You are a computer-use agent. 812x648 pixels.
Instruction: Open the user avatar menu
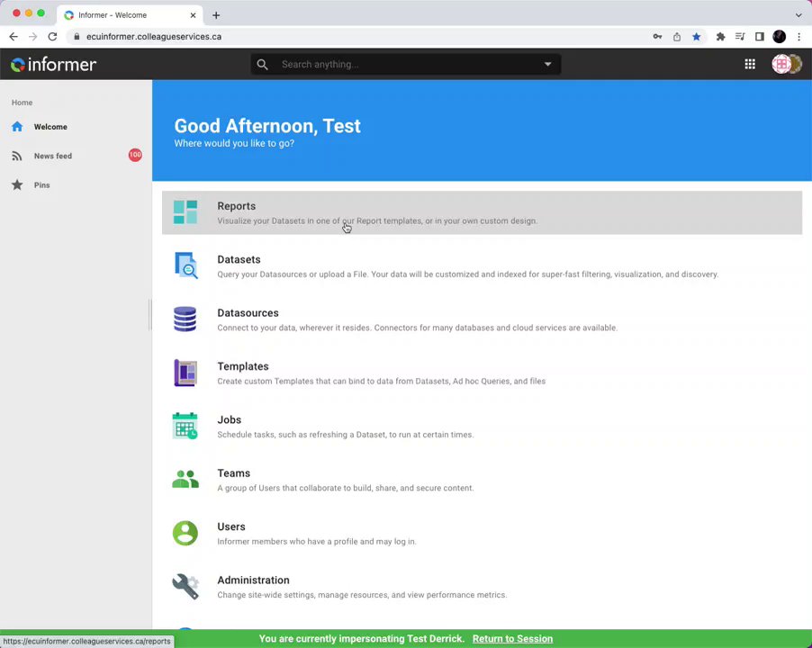pyautogui.click(x=786, y=64)
